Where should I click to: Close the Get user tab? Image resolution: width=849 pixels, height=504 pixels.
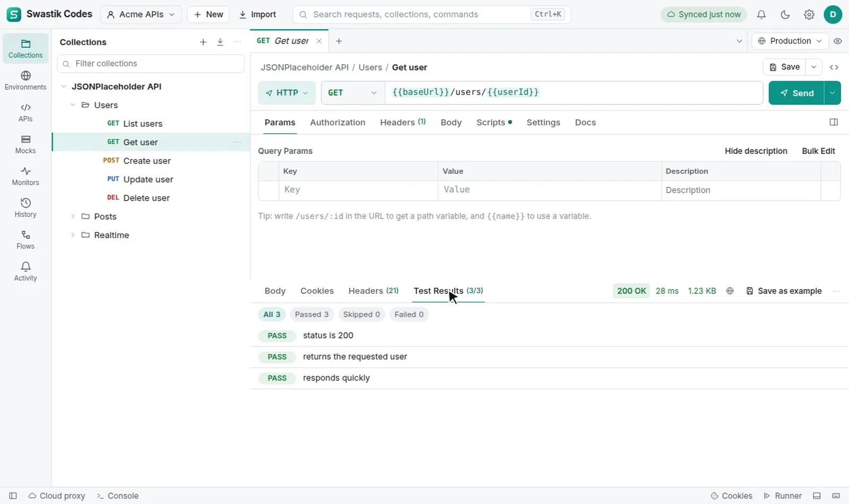click(319, 41)
